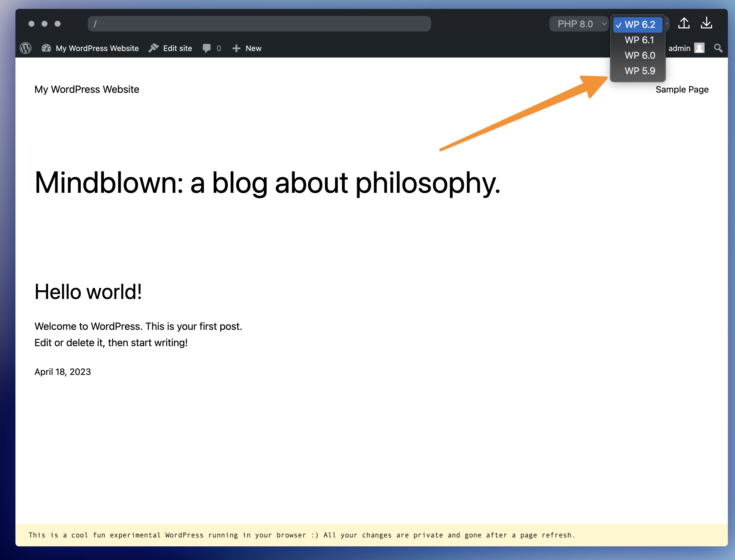Focus the URL address bar
Screen dimensions: 735x560
pyautogui.click(x=259, y=24)
